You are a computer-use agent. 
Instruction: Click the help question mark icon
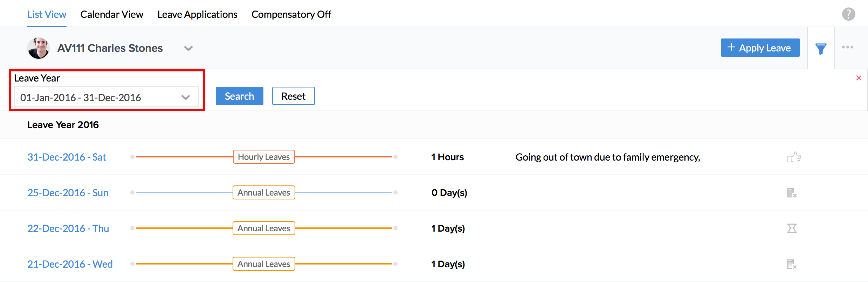848,14
